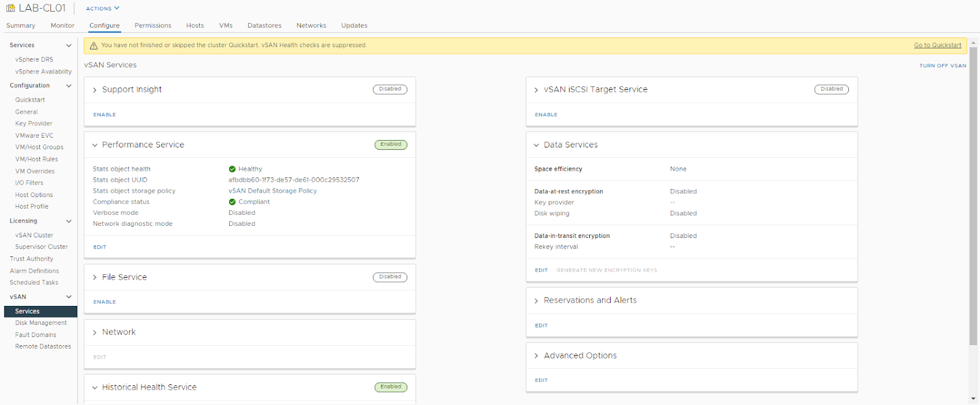Open I/O Filters in sidebar
Image resolution: width=980 pixels, height=405 pixels.
29,183
